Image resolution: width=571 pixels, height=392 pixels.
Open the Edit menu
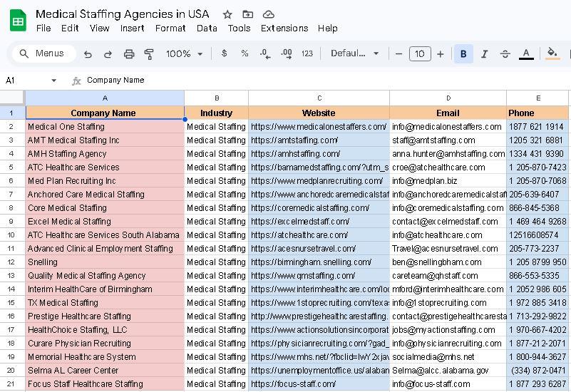(70, 29)
